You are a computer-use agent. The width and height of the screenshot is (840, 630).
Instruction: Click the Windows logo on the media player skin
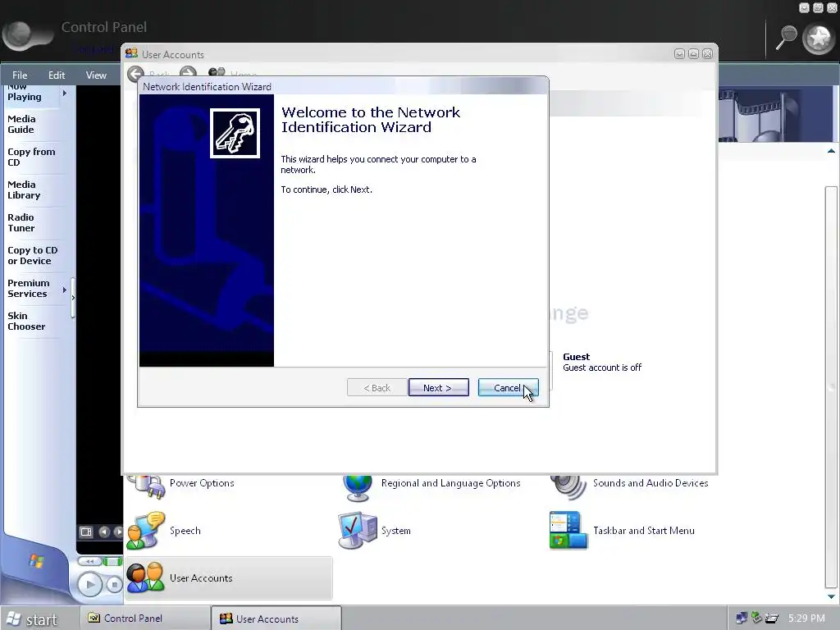point(36,560)
